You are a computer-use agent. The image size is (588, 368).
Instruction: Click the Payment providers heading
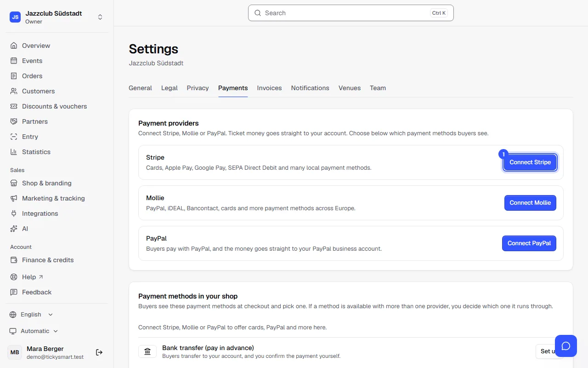coord(169,123)
